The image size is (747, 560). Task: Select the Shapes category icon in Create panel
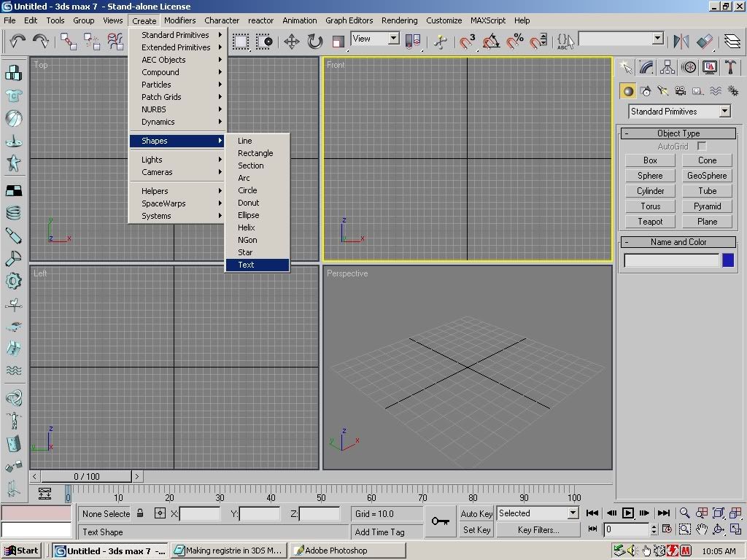click(646, 91)
